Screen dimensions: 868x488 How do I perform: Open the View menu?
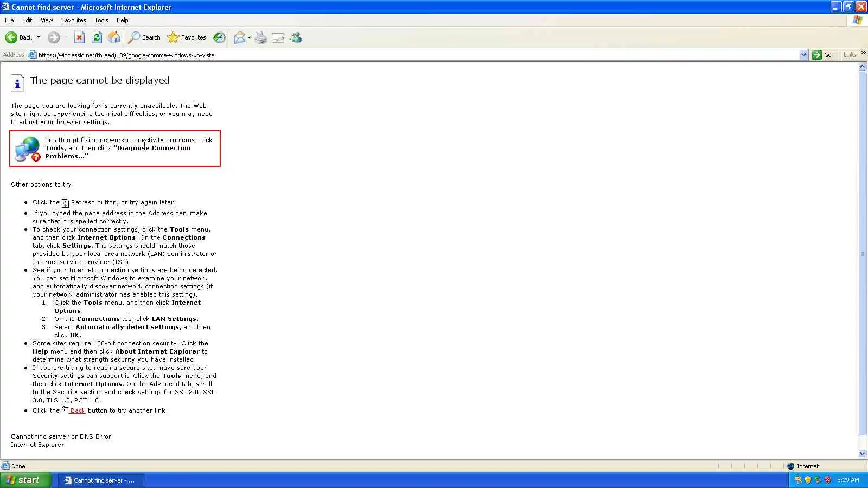[47, 20]
